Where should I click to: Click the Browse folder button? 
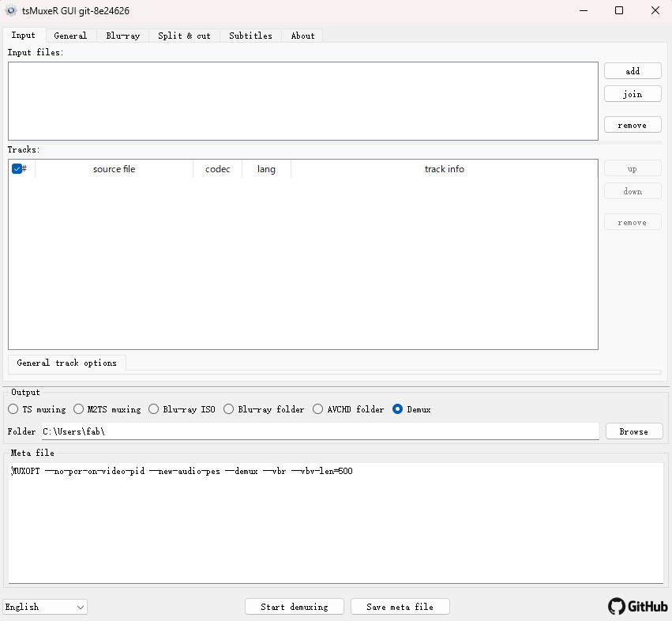633,431
